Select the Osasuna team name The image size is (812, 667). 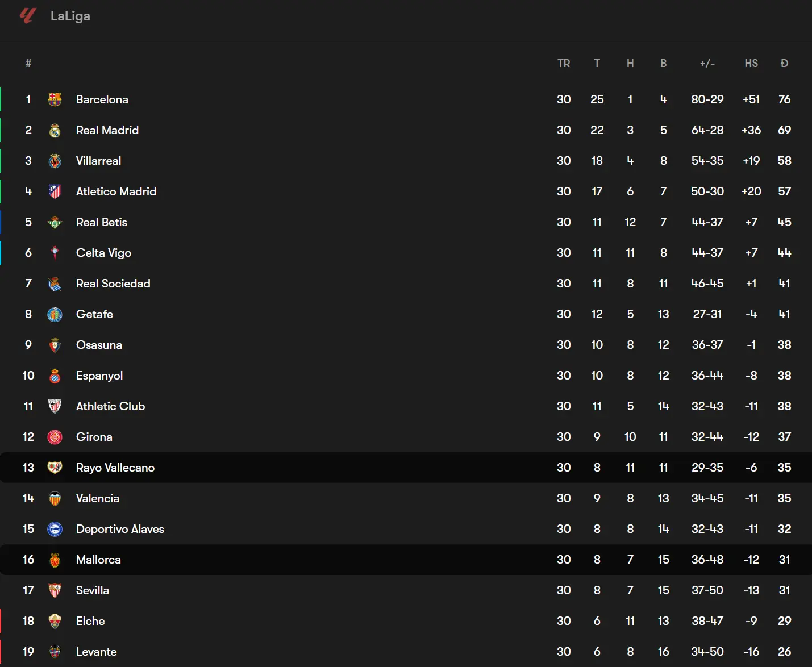(99, 345)
